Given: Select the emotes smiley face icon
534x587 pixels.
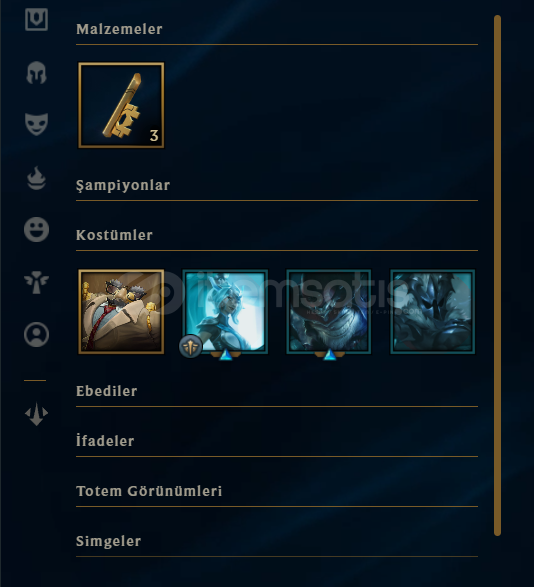Looking at the screenshot, I should pyautogui.click(x=36, y=229).
